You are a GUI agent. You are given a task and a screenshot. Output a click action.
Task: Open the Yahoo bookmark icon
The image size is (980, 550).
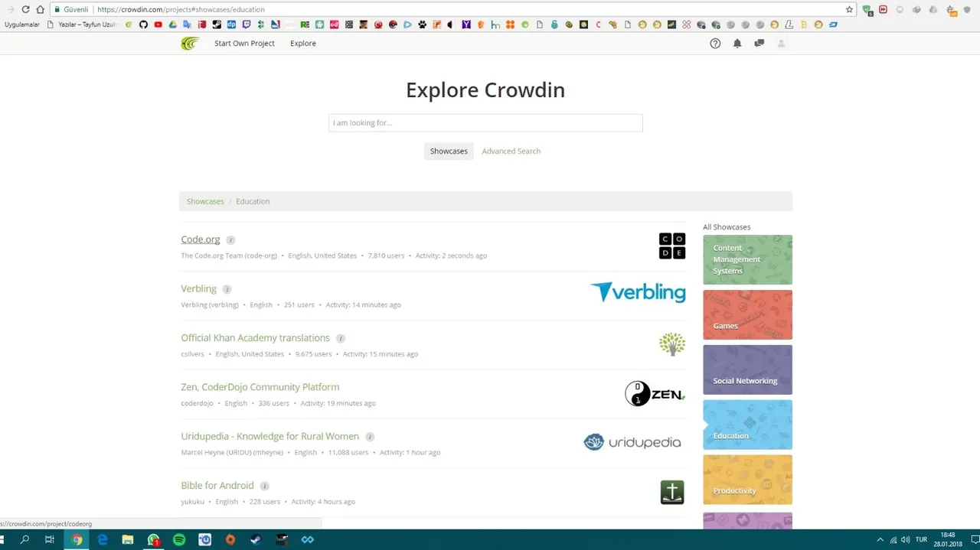pos(466,24)
